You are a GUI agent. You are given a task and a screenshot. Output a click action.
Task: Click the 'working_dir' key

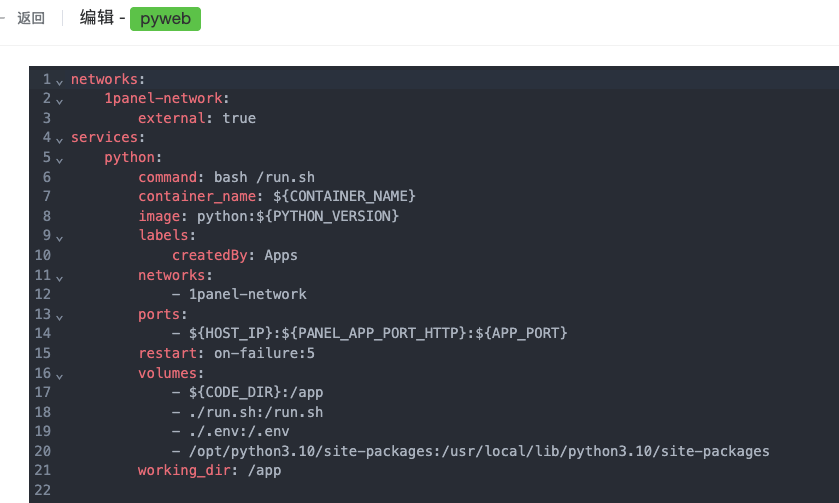click(184, 470)
